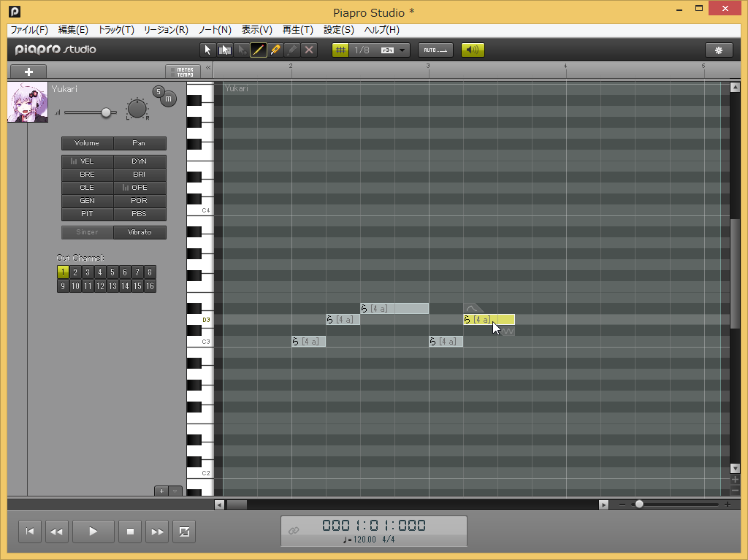Select the VEL parameter

[88, 161]
